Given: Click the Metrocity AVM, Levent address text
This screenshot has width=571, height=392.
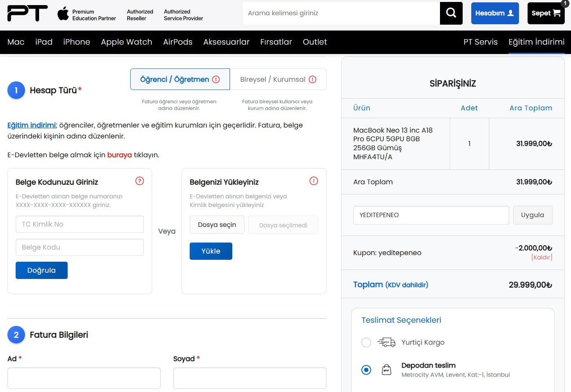Looking at the screenshot, I should click(x=456, y=375).
